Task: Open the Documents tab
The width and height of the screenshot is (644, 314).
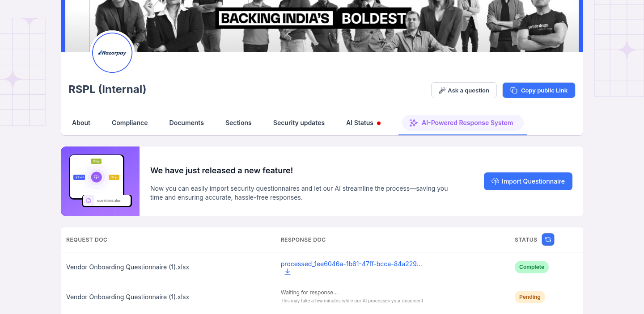Action: click(x=186, y=123)
